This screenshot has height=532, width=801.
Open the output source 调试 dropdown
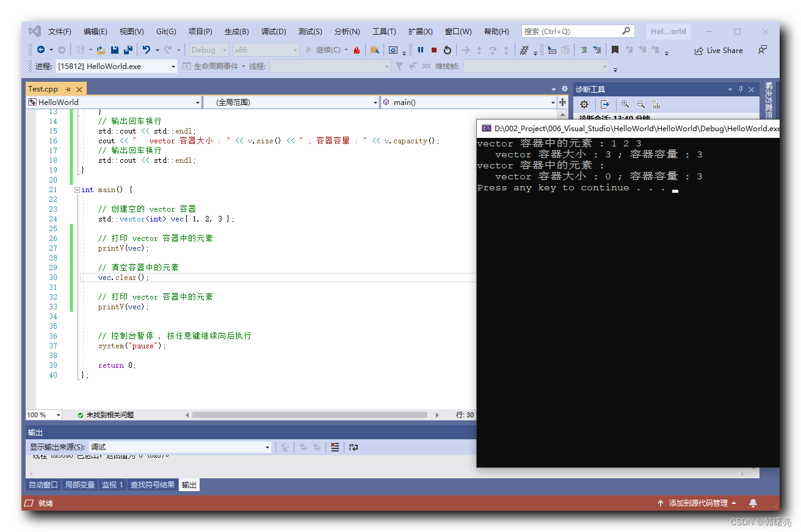(180, 447)
